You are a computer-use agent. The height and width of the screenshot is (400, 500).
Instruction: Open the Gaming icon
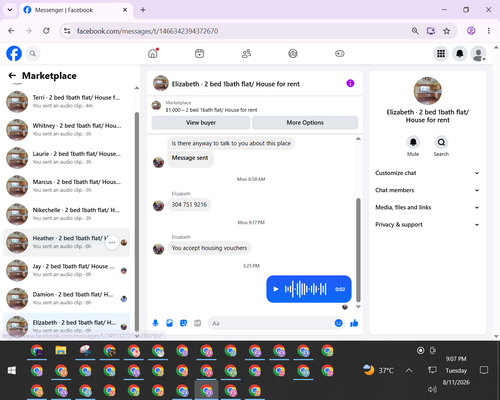tap(340, 53)
